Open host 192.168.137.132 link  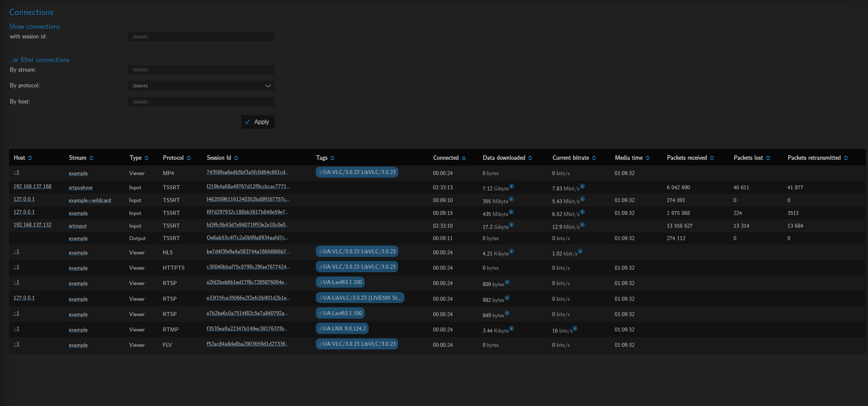pos(32,225)
